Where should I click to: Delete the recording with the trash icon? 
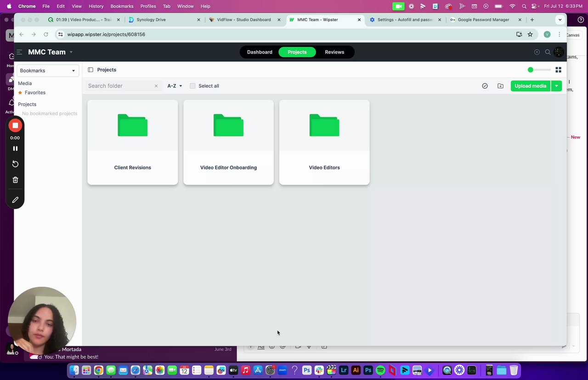tap(15, 180)
